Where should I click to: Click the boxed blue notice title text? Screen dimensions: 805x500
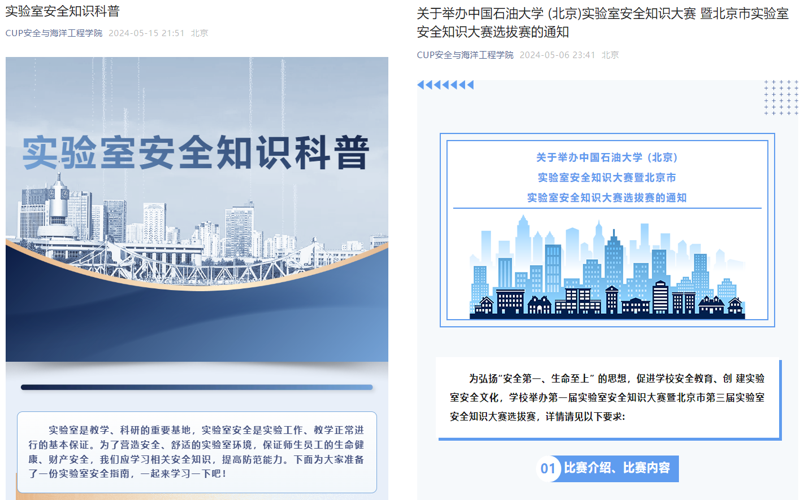click(606, 177)
